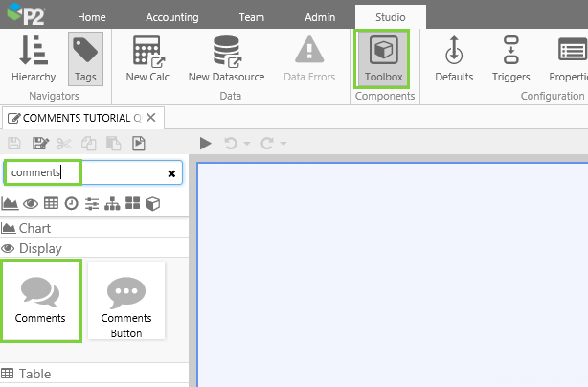Collapse the Display section

94,248
